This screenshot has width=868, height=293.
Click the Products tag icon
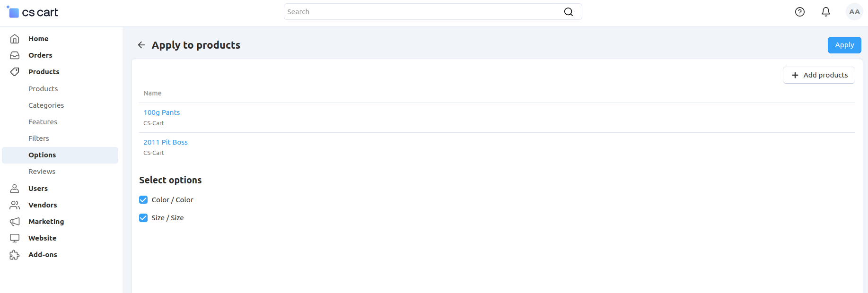(x=15, y=72)
